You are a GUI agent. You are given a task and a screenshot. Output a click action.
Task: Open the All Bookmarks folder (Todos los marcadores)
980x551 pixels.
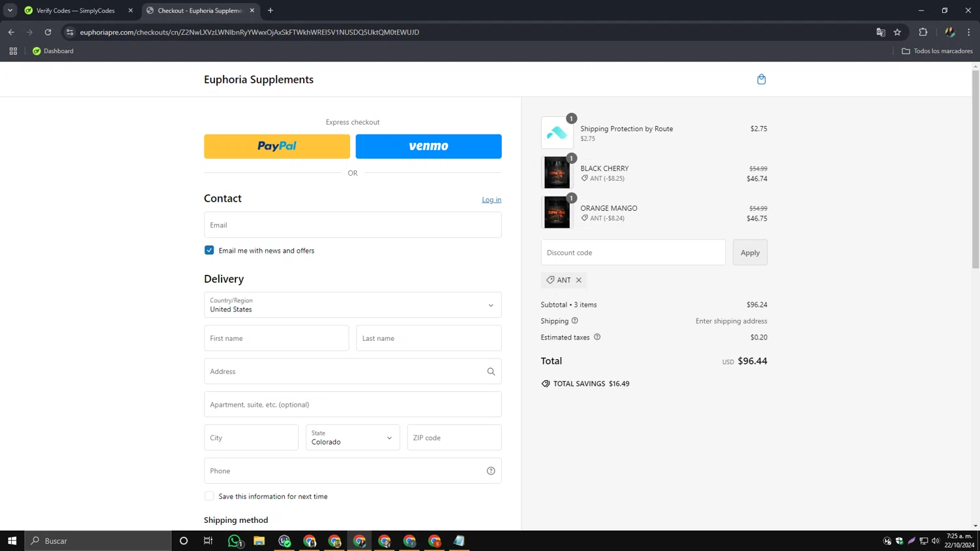pos(937,51)
